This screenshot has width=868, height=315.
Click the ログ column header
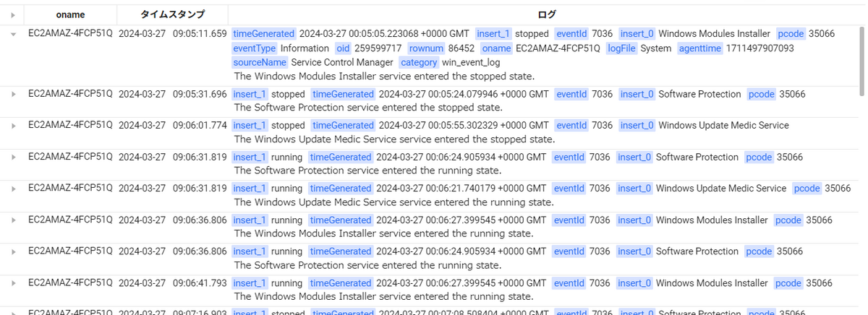click(546, 14)
